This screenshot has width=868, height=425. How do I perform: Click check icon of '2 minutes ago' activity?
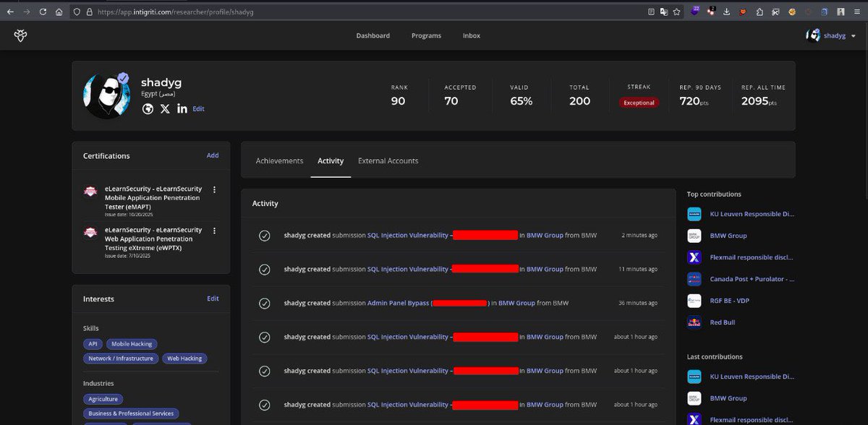(265, 236)
